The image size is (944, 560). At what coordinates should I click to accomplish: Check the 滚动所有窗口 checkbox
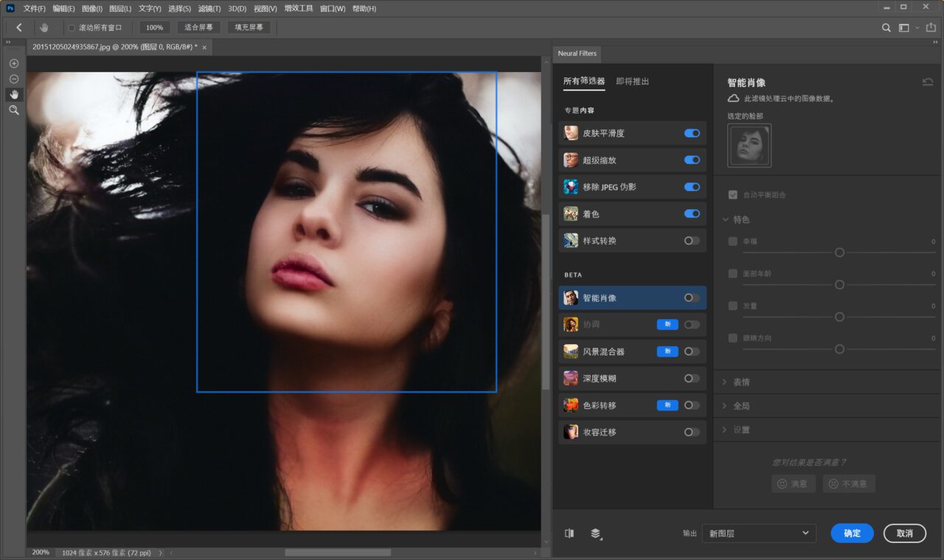72,28
